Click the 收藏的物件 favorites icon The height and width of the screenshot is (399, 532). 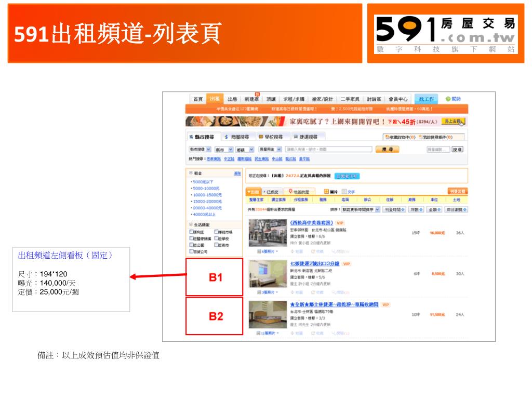[387, 137]
